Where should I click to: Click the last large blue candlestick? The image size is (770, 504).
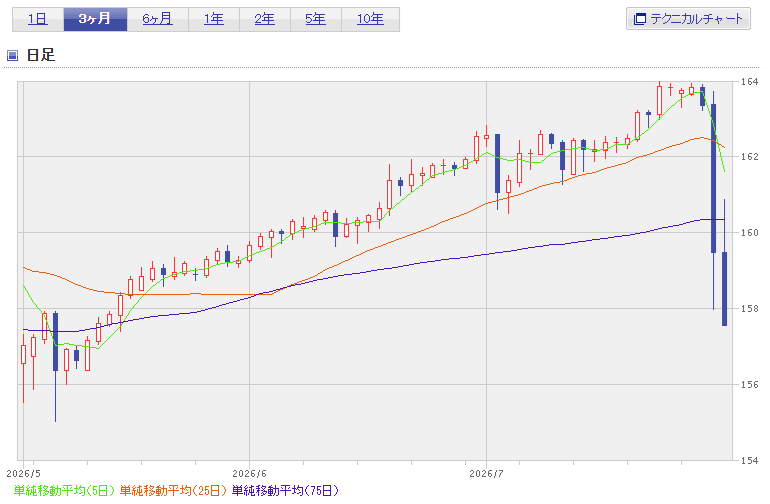point(724,289)
